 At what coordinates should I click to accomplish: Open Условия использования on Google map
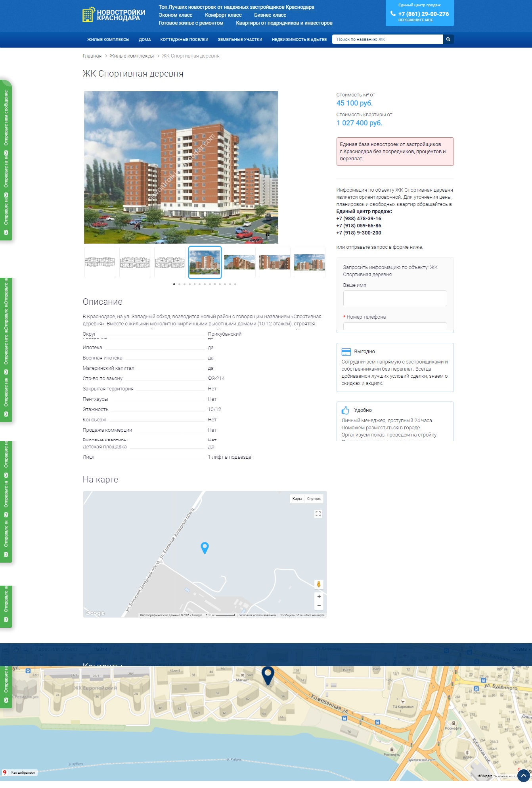coord(257,615)
